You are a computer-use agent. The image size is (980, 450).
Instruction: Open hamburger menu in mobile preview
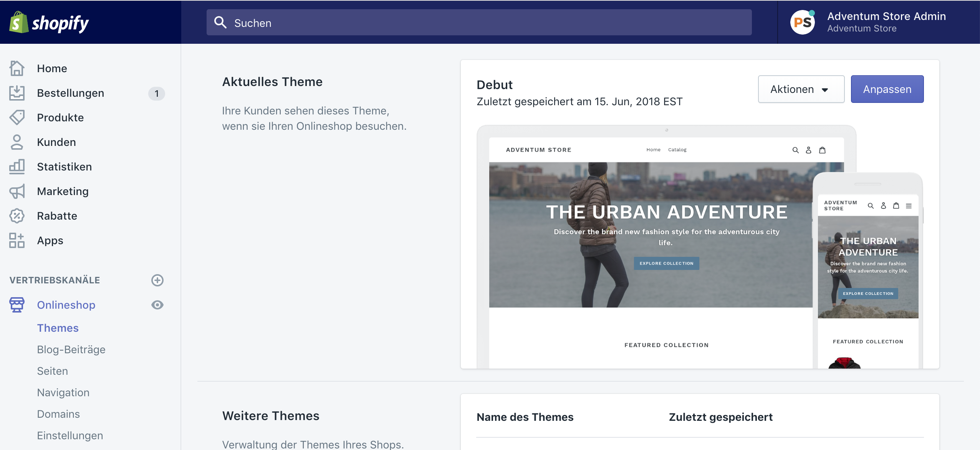(909, 206)
